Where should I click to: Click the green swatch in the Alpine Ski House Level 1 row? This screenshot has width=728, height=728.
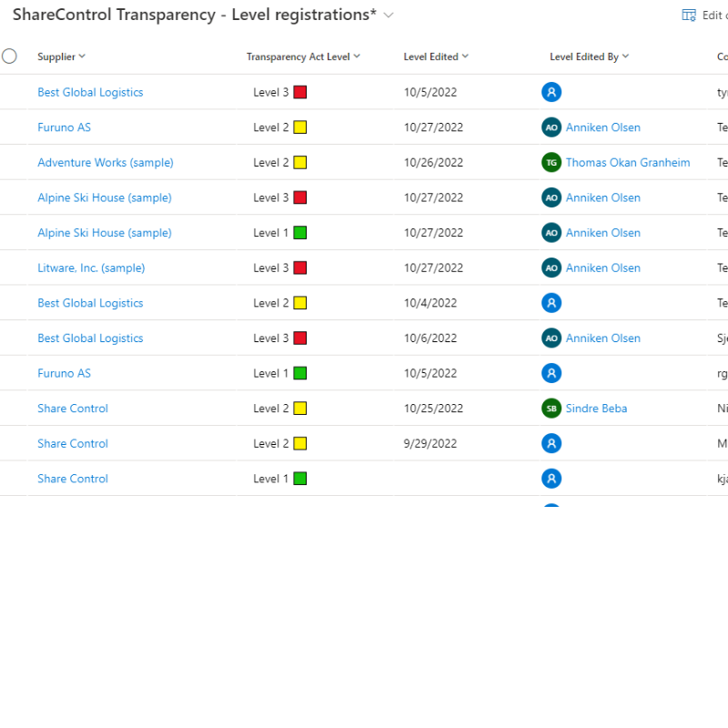click(x=300, y=233)
